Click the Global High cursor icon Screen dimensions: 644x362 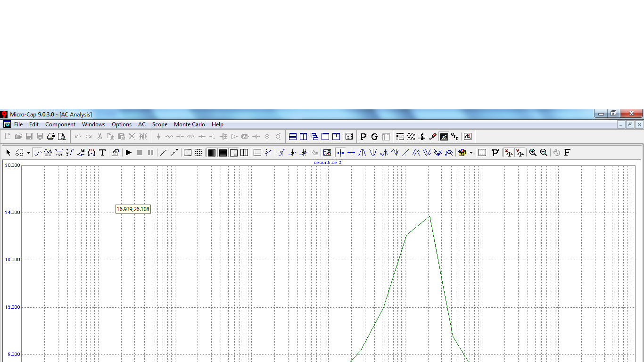pos(416,153)
